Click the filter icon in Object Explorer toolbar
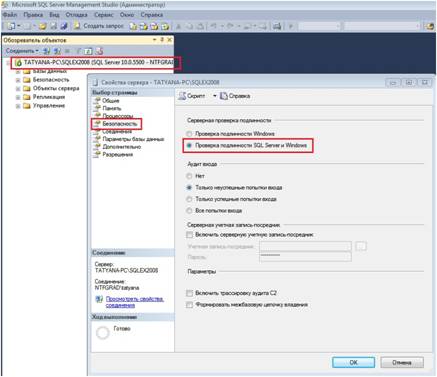Image resolution: width=437 pixels, height=377 pixels. 79,51
